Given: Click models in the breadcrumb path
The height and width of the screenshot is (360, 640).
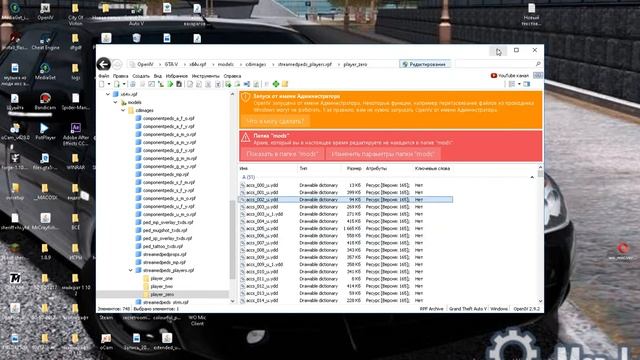Looking at the screenshot, I should (x=225, y=64).
